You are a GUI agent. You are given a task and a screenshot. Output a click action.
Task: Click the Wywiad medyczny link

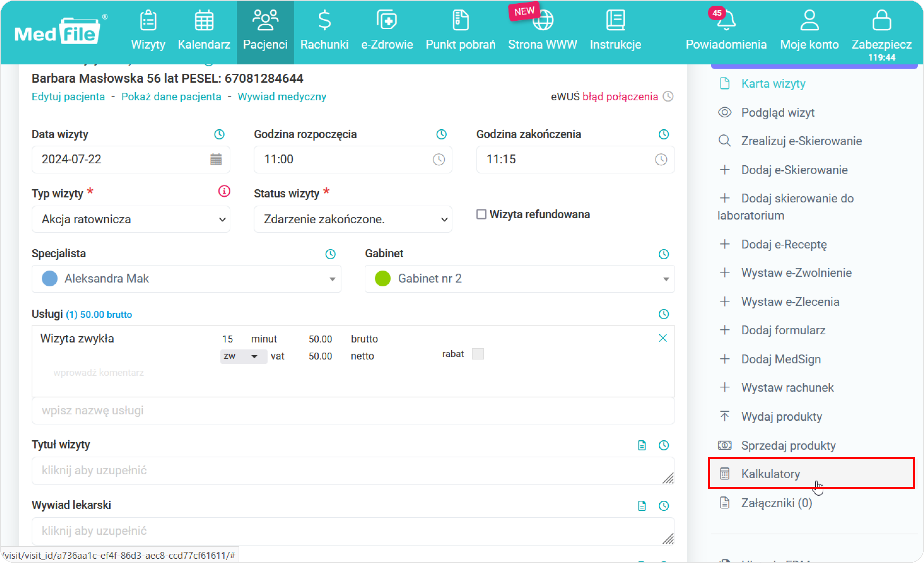(282, 97)
